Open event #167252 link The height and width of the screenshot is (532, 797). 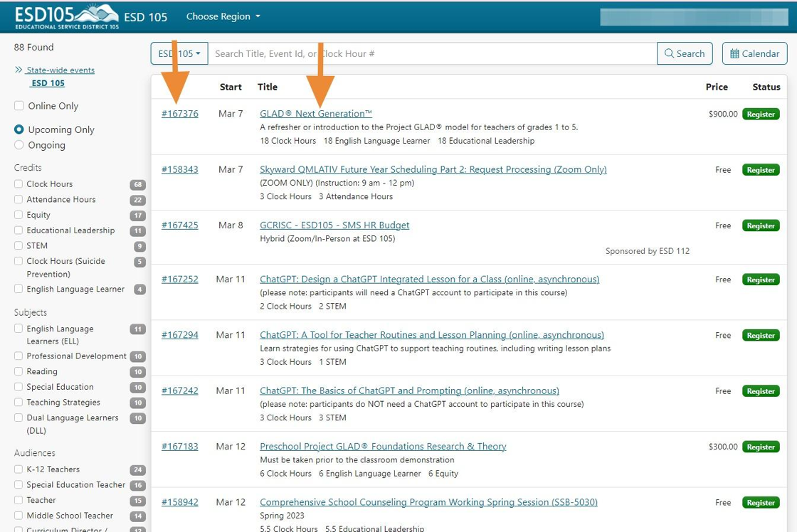coord(180,279)
